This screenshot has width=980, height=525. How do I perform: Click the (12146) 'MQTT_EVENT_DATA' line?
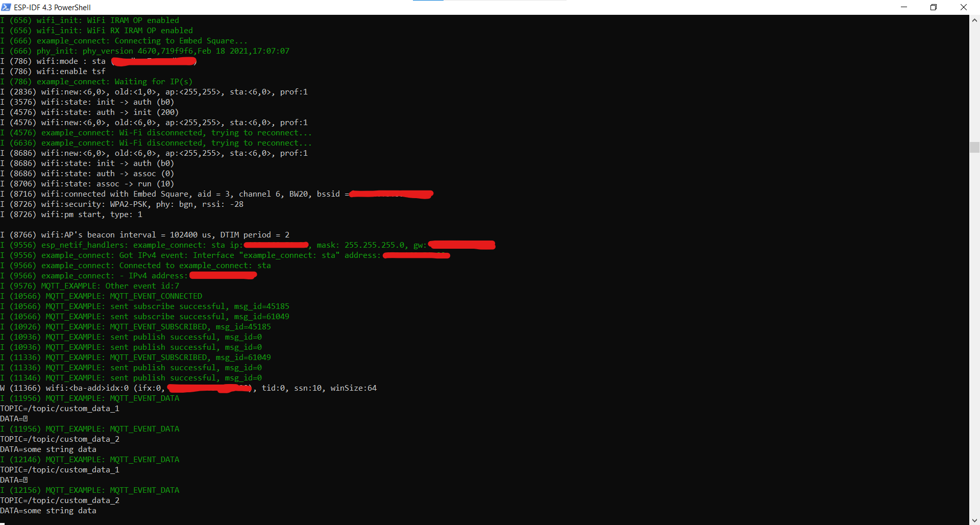point(90,460)
